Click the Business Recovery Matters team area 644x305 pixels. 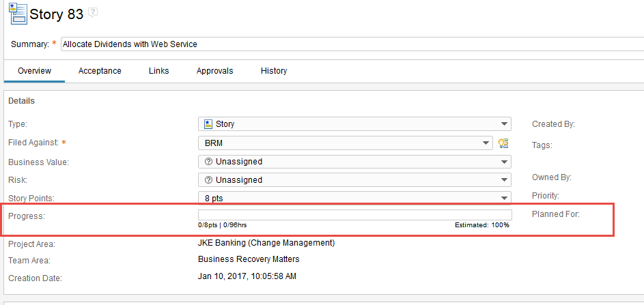(x=249, y=259)
